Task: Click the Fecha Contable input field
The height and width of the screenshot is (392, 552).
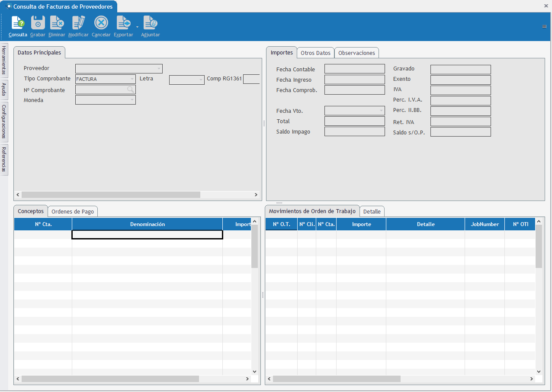Action: 354,69
